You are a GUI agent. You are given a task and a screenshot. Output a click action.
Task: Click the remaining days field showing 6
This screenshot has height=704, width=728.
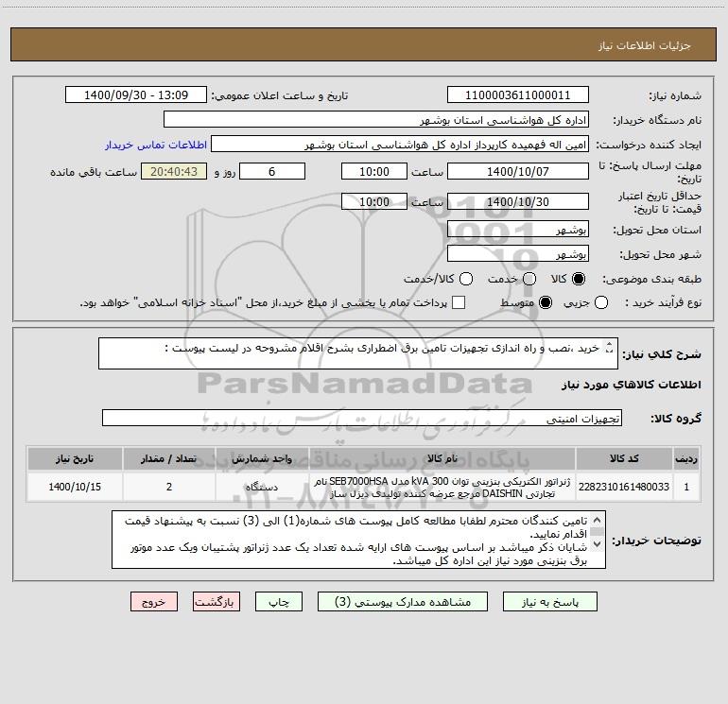272,172
